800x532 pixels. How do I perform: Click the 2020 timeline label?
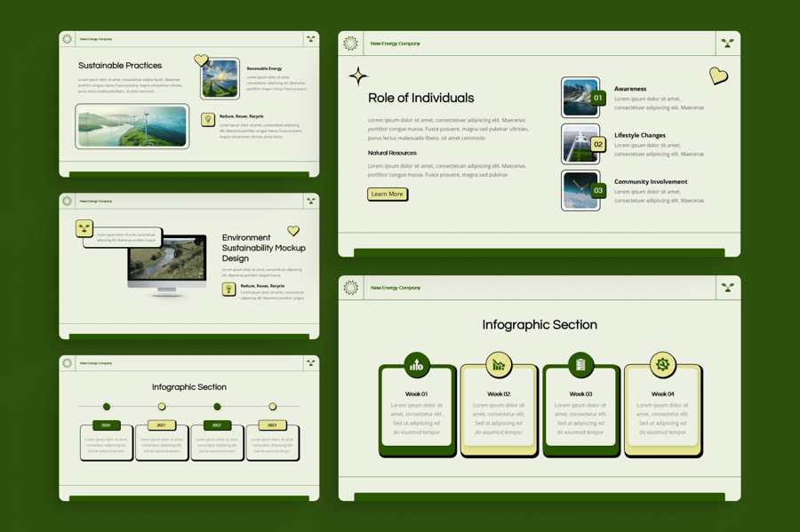click(107, 425)
